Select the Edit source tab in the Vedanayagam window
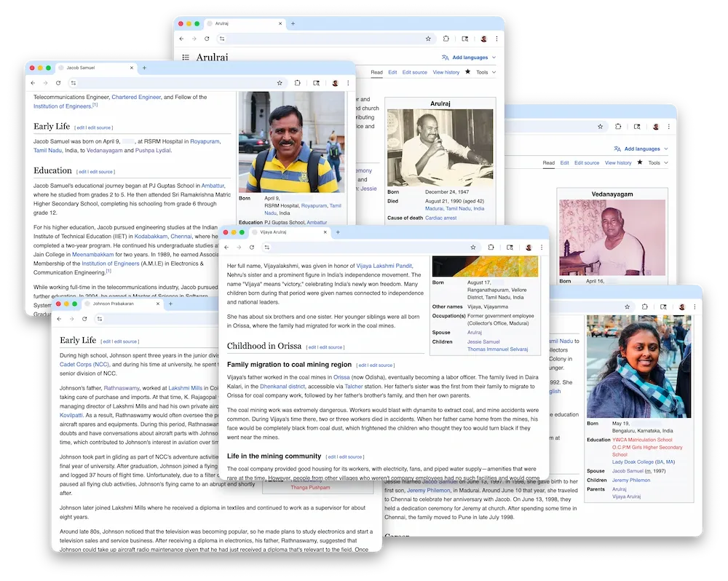The image size is (728, 581). pos(586,163)
